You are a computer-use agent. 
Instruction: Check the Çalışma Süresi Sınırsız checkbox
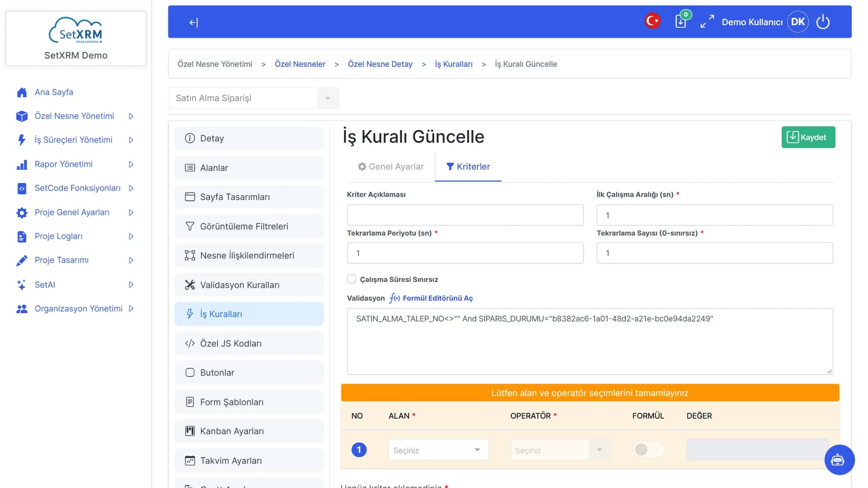tap(351, 279)
